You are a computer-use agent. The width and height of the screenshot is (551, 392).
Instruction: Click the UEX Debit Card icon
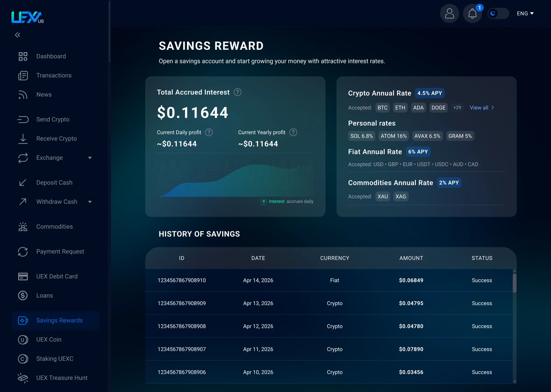(23, 276)
